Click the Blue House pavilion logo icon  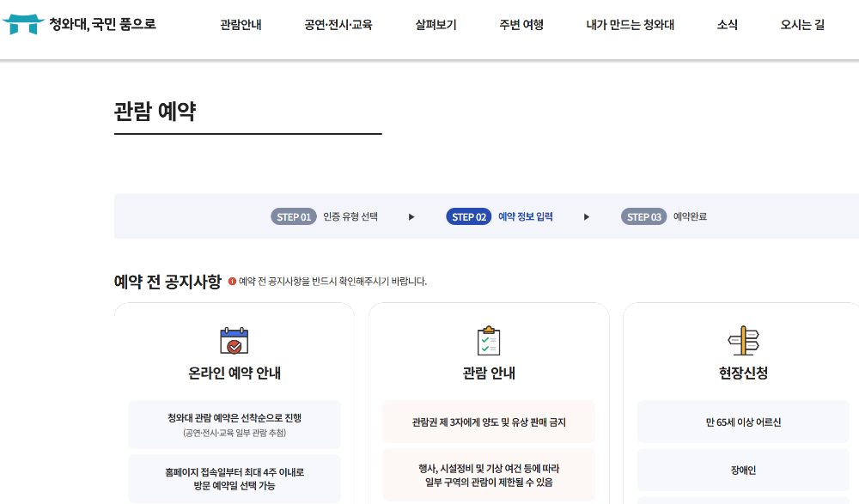[x=22, y=23]
